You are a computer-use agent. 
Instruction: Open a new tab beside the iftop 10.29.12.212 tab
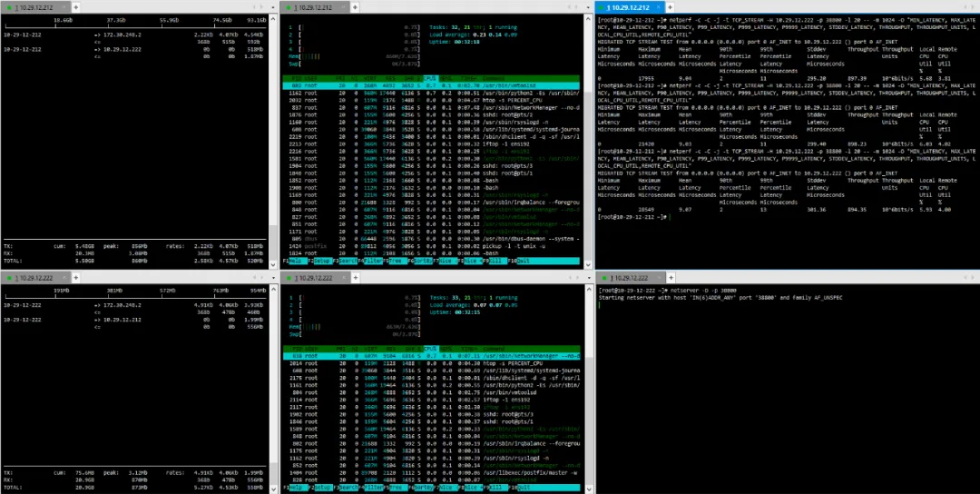[x=75, y=7]
